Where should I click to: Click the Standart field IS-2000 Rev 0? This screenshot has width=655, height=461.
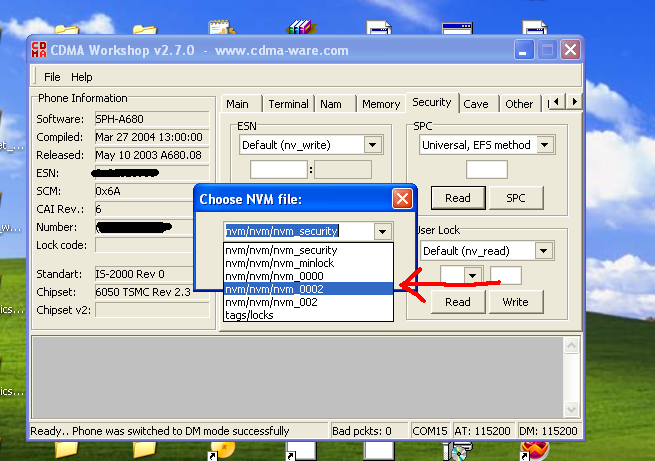144,274
